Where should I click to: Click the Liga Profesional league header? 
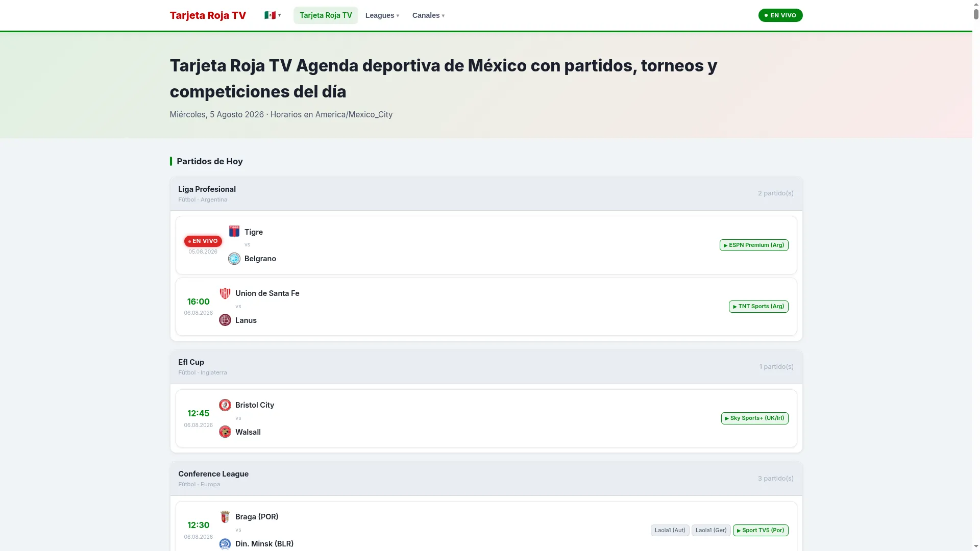pos(486,194)
